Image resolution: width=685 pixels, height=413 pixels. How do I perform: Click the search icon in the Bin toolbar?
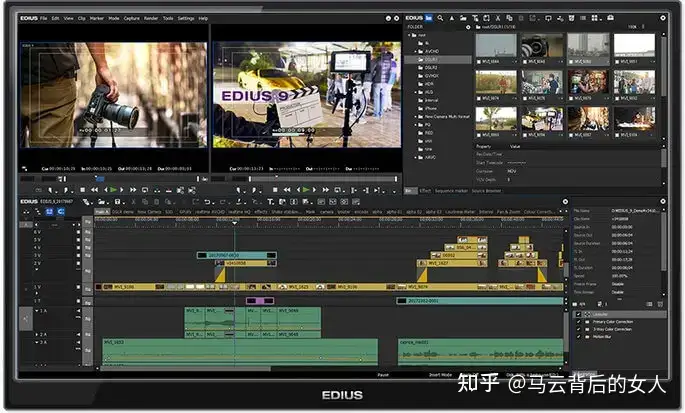[440, 18]
